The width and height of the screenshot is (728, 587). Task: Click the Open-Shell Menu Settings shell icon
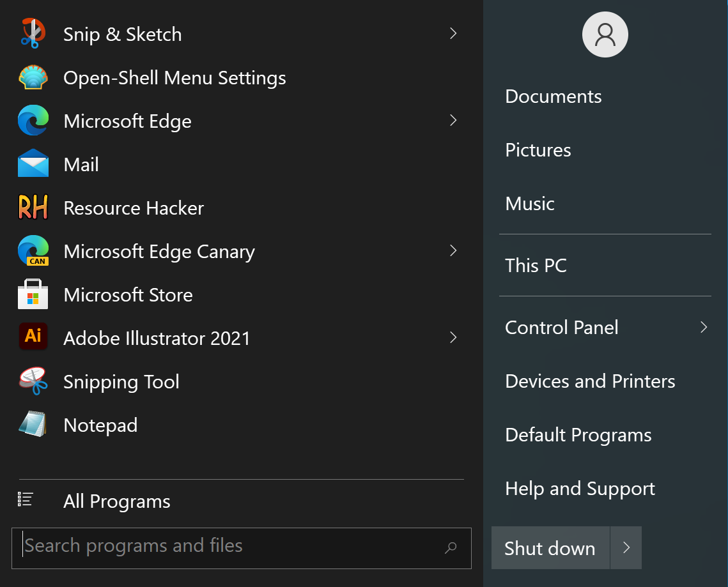(33, 77)
